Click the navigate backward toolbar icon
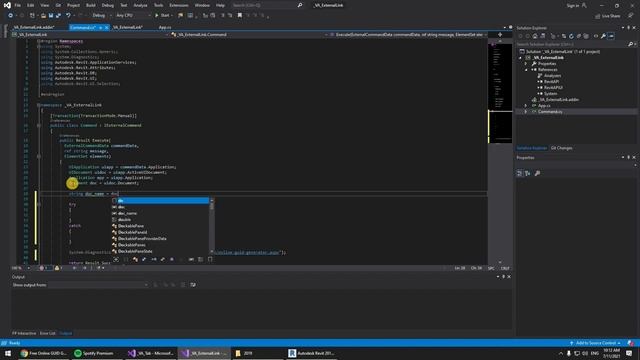Viewport: 640px width, 360px height. pyautogui.click(x=11, y=16)
